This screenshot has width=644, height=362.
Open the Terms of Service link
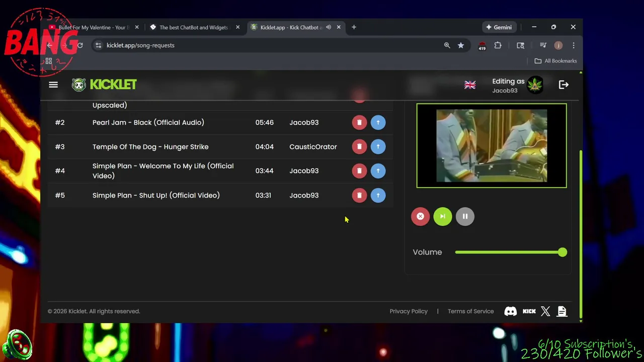click(x=471, y=311)
